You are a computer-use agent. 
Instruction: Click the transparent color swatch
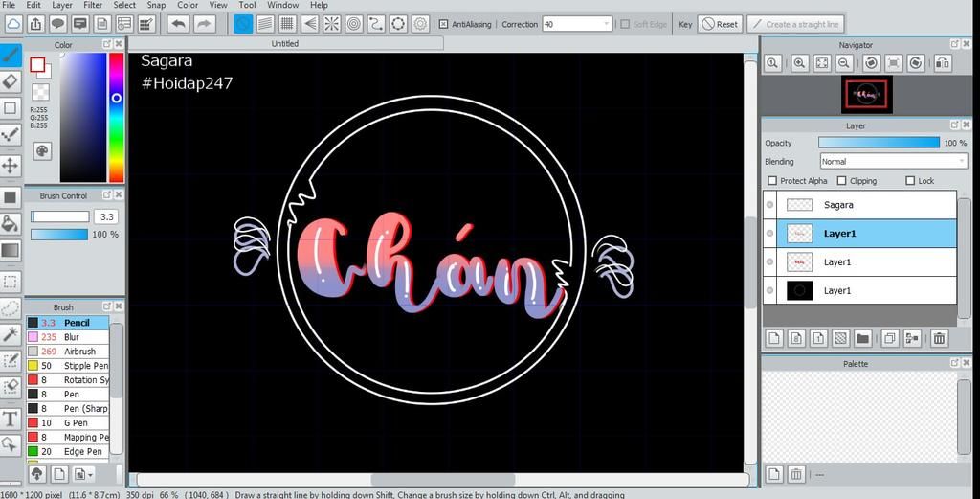click(40, 93)
